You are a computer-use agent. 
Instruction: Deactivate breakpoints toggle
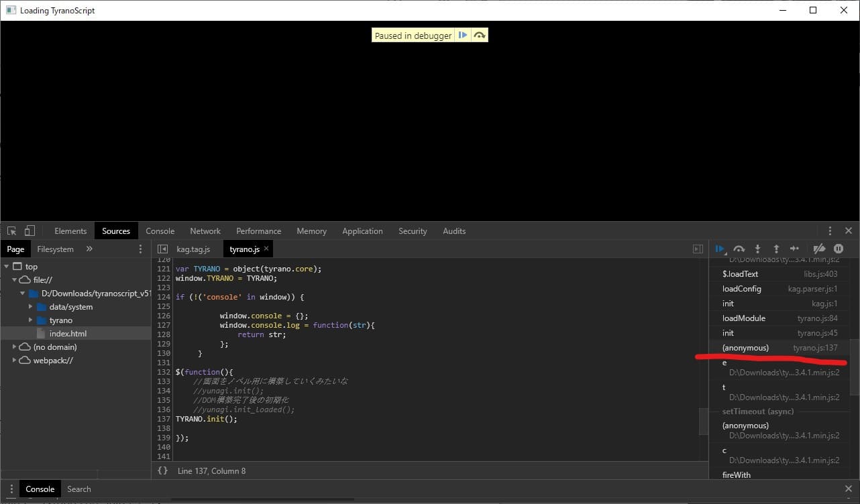tap(819, 249)
